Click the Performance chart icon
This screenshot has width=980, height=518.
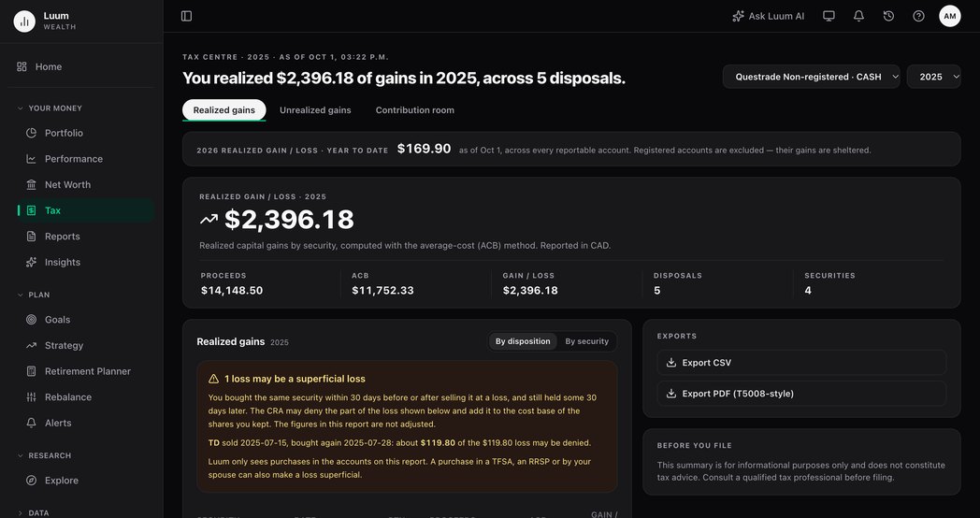(31, 159)
